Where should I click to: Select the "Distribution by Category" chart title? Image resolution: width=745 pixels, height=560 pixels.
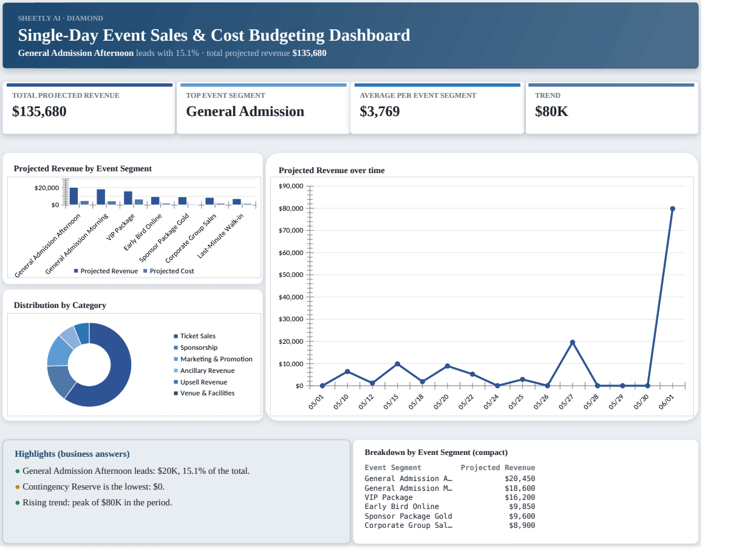click(x=60, y=306)
